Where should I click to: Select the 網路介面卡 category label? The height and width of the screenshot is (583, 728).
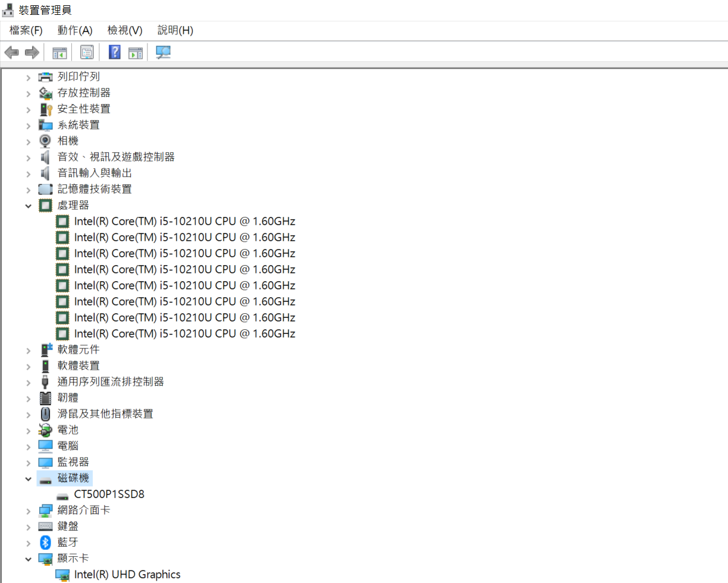84,510
